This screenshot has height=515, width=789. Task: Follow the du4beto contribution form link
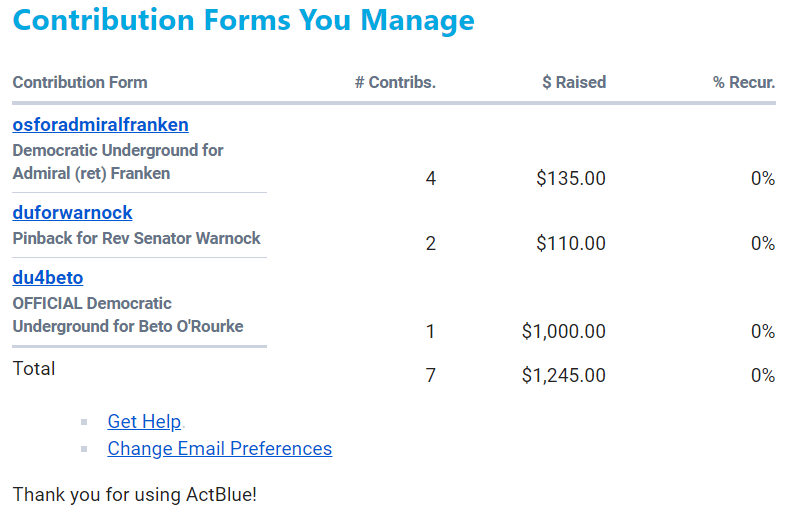click(x=47, y=278)
